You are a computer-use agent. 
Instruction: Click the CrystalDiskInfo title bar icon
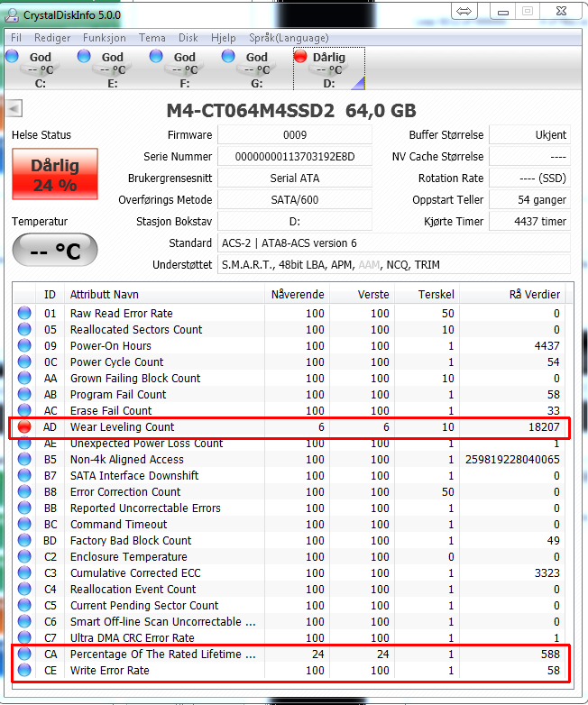tap(11, 15)
